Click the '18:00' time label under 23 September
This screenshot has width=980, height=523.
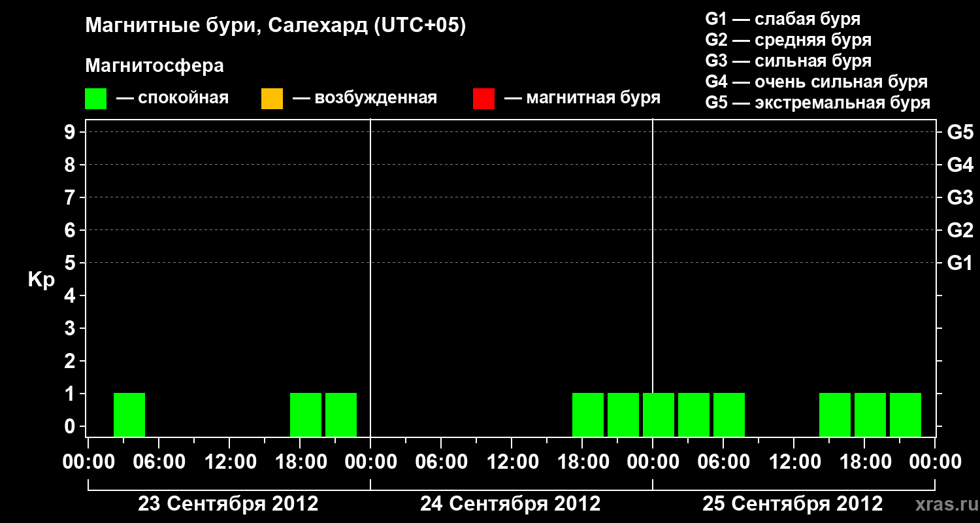click(300, 462)
